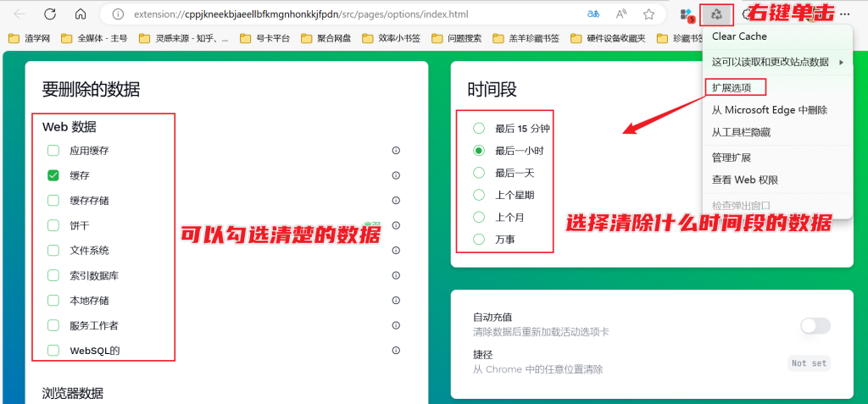Screen dimensions: 868x404
Task: Click the back arrow in the browser
Action: (19, 14)
